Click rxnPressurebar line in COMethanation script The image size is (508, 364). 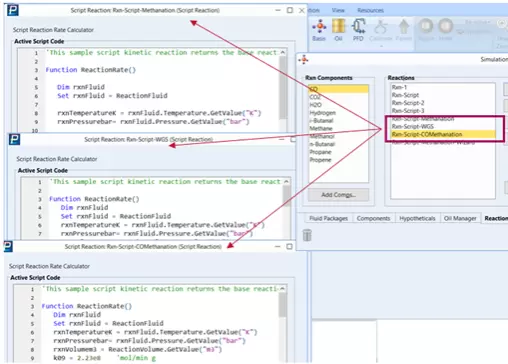click(149, 341)
